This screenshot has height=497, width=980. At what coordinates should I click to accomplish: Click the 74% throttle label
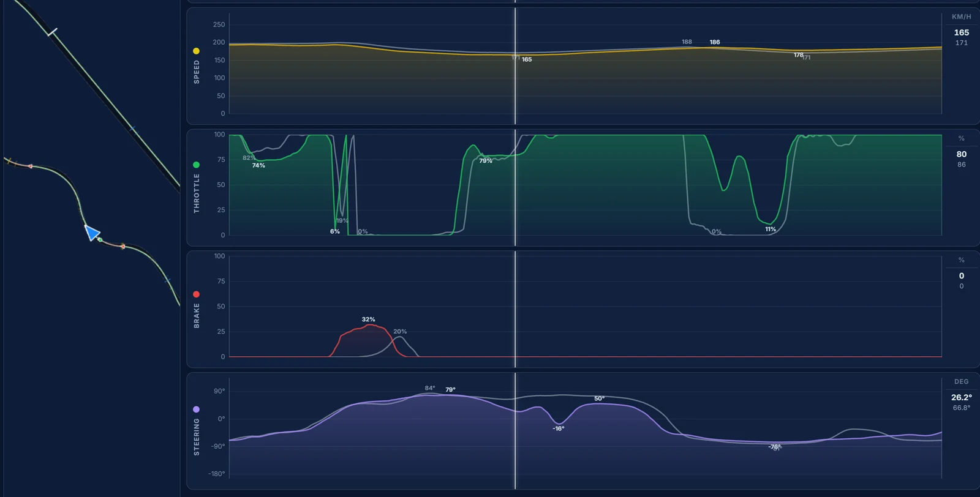258,166
